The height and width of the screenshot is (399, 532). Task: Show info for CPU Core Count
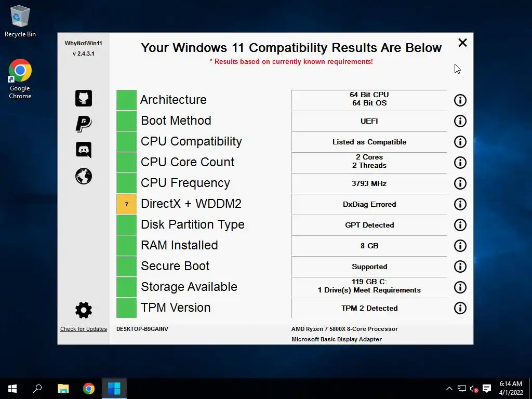coord(460,163)
